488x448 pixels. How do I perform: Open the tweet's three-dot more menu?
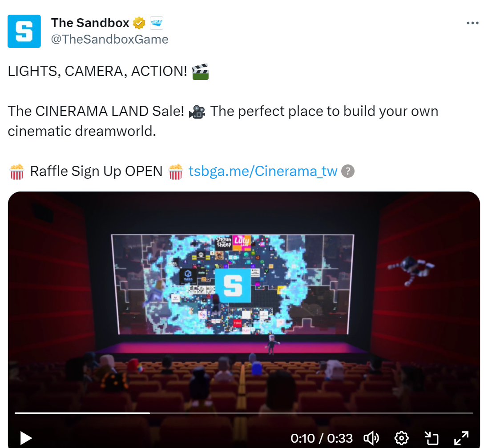coord(472,23)
